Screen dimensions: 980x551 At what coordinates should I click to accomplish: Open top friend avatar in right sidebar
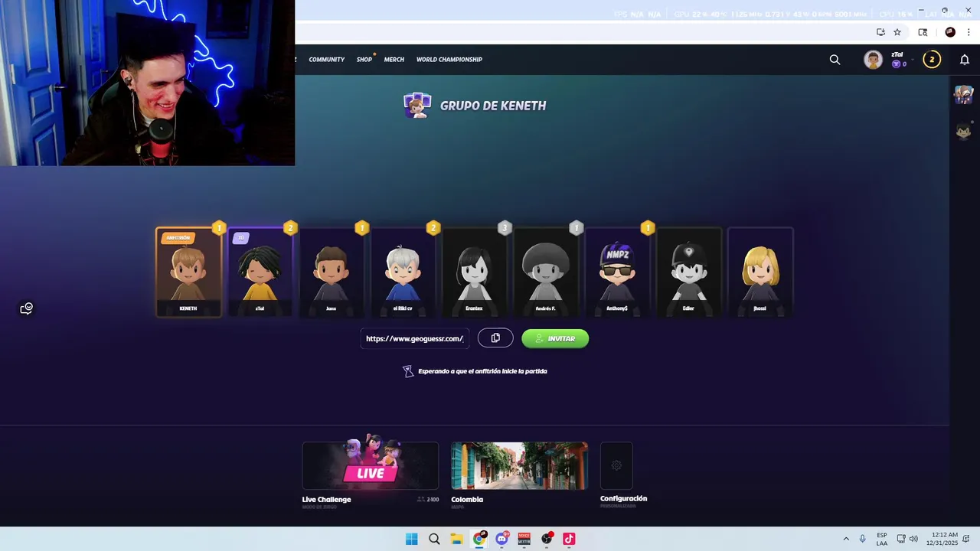coord(963,95)
